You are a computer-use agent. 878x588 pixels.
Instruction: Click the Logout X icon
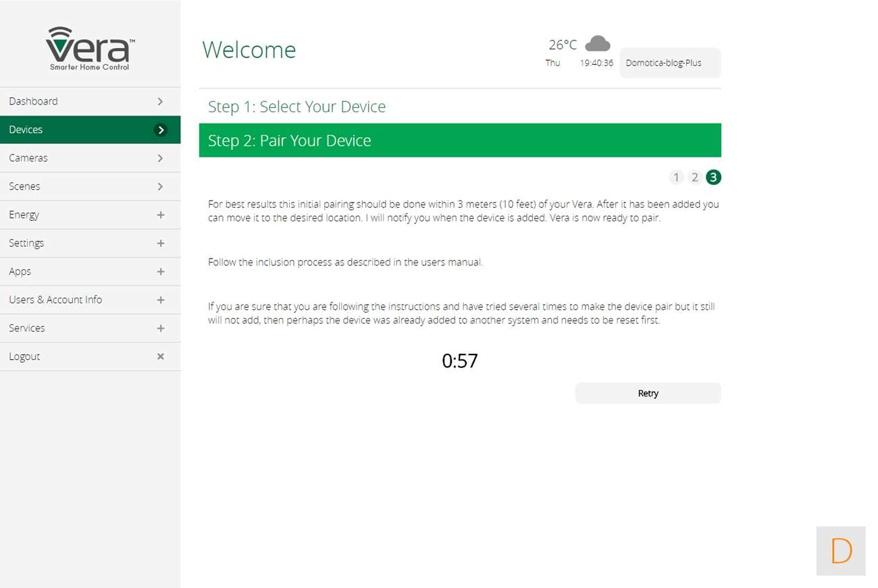(161, 356)
